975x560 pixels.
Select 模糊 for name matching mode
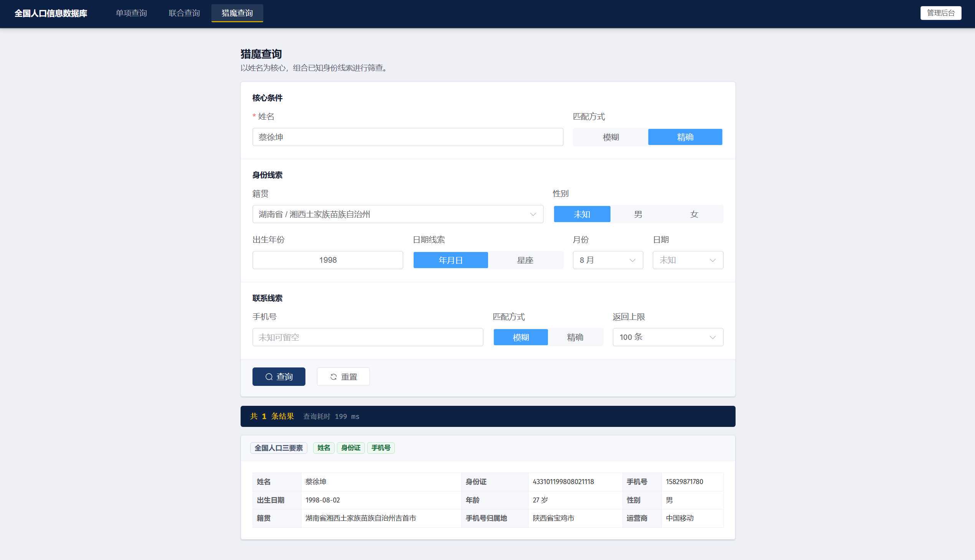click(610, 137)
